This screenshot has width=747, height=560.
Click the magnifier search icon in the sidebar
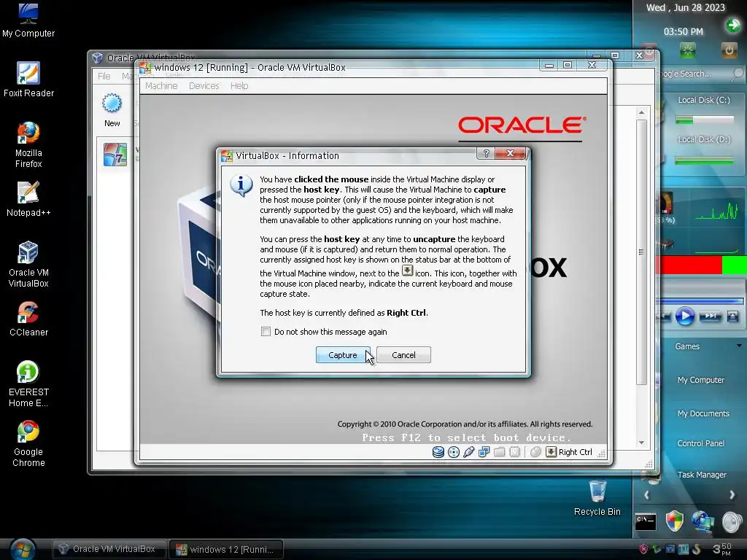737,74
